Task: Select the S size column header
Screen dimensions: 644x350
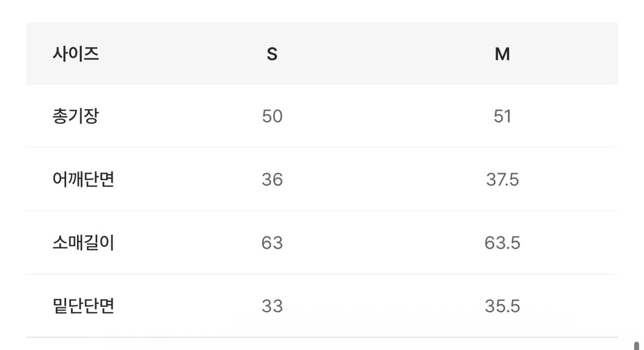Action: pos(272,54)
